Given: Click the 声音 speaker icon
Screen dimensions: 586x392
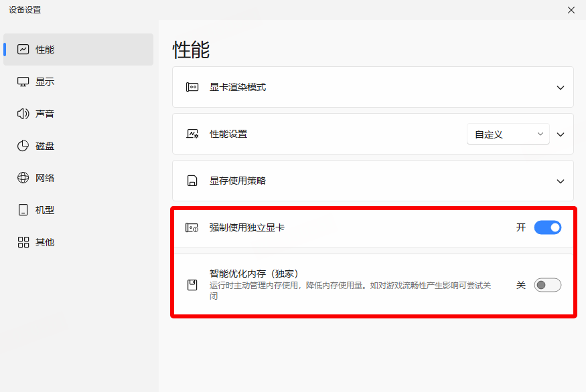Looking at the screenshot, I should (23, 114).
